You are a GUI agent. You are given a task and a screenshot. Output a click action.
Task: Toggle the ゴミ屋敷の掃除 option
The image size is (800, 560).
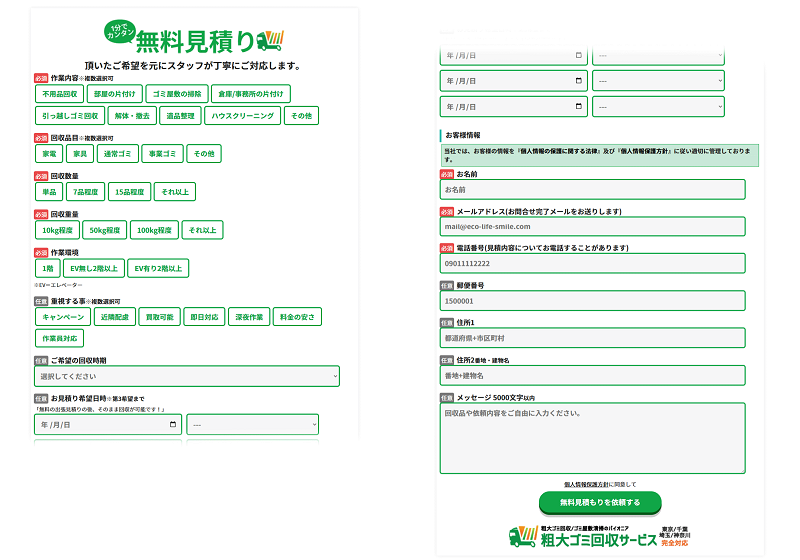coord(177,94)
